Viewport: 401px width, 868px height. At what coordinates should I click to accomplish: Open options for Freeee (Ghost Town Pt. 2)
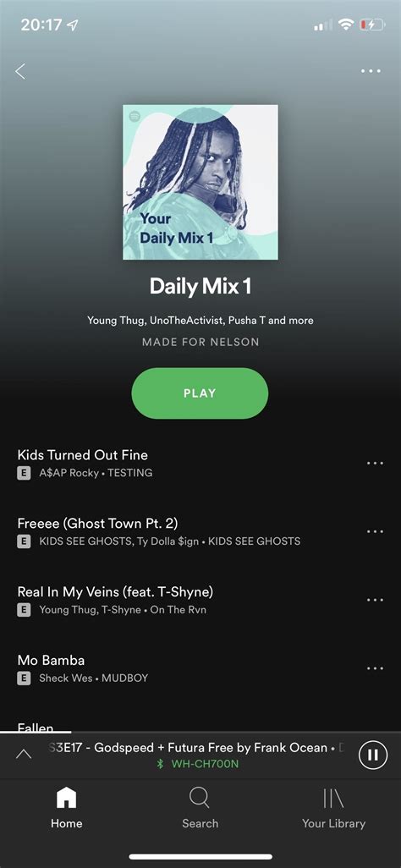pos(375,531)
